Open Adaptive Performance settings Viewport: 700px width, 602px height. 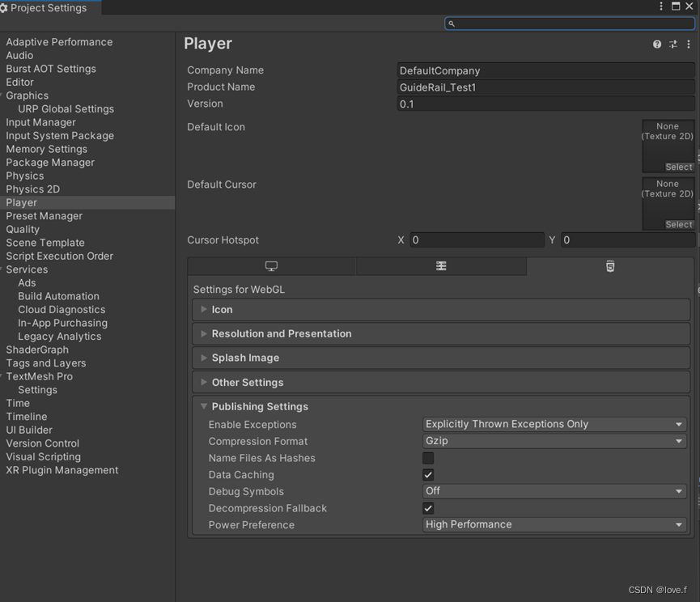point(59,42)
